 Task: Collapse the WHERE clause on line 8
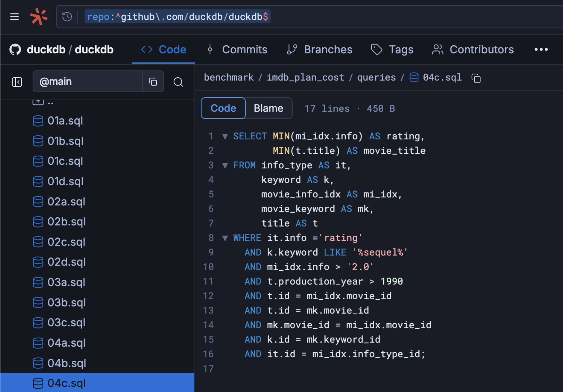click(x=225, y=238)
